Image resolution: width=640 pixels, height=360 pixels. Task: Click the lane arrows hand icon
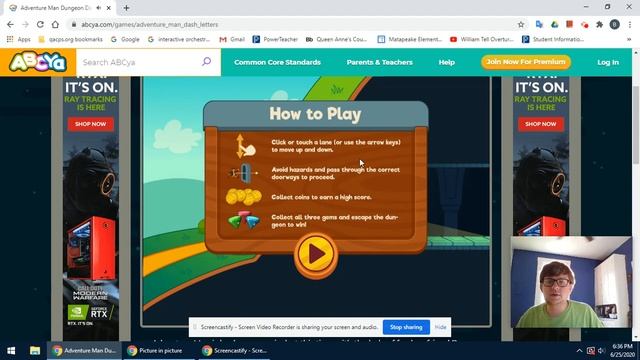[245, 146]
